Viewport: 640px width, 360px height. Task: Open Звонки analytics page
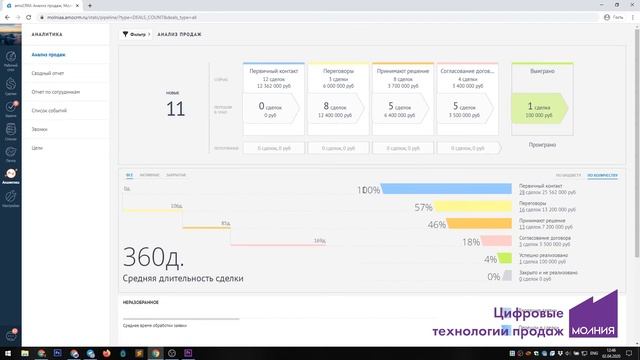[39, 129]
